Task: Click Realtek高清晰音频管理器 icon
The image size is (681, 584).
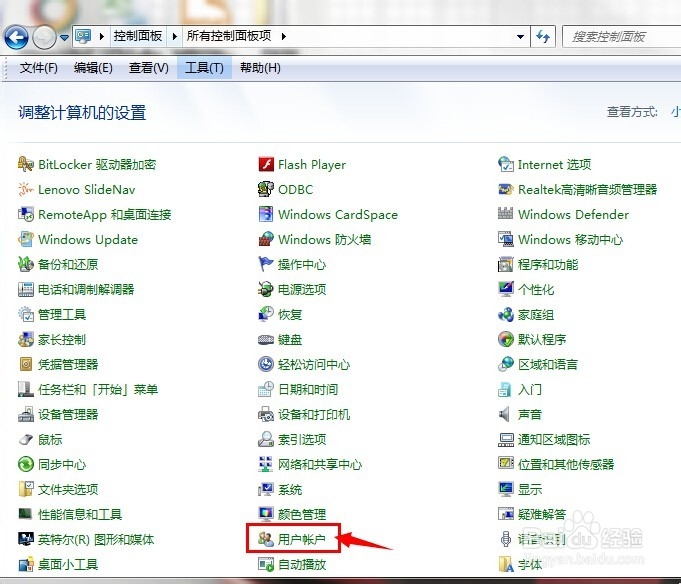Action: pos(506,189)
